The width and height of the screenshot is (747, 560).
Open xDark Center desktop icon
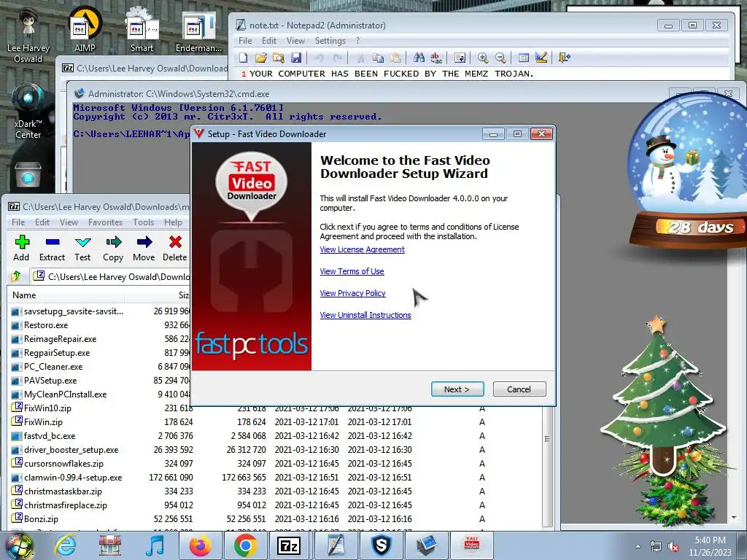click(x=28, y=111)
